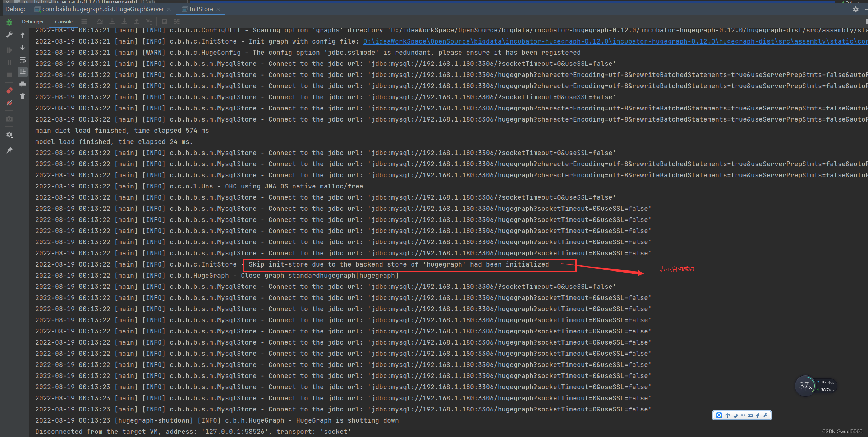The width and height of the screenshot is (868, 437).
Task: Toggle the punctuation mode in IME bar
Action: click(743, 415)
